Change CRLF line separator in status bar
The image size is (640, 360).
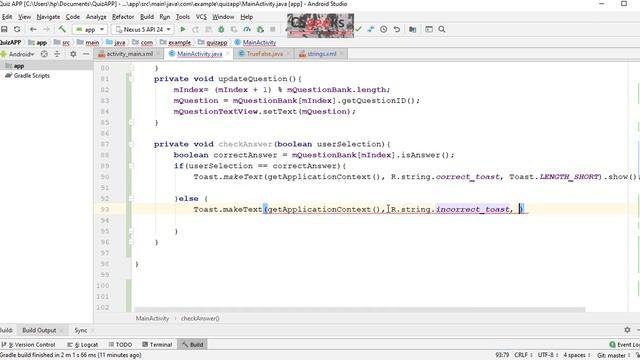(x=523, y=355)
